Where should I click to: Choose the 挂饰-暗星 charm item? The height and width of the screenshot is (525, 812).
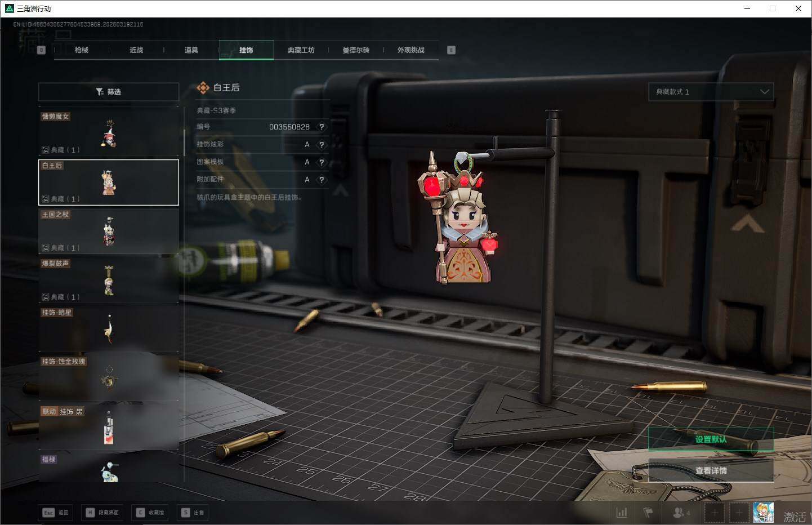click(x=109, y=330)
